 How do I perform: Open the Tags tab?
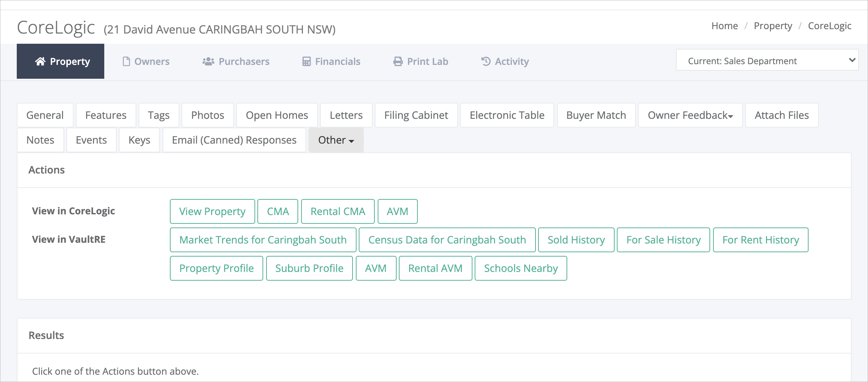159,115
